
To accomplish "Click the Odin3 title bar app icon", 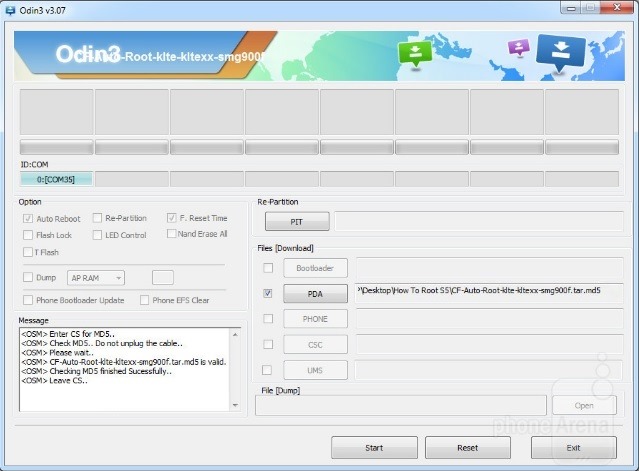I will pyautogui.click(x=10, y=10).
